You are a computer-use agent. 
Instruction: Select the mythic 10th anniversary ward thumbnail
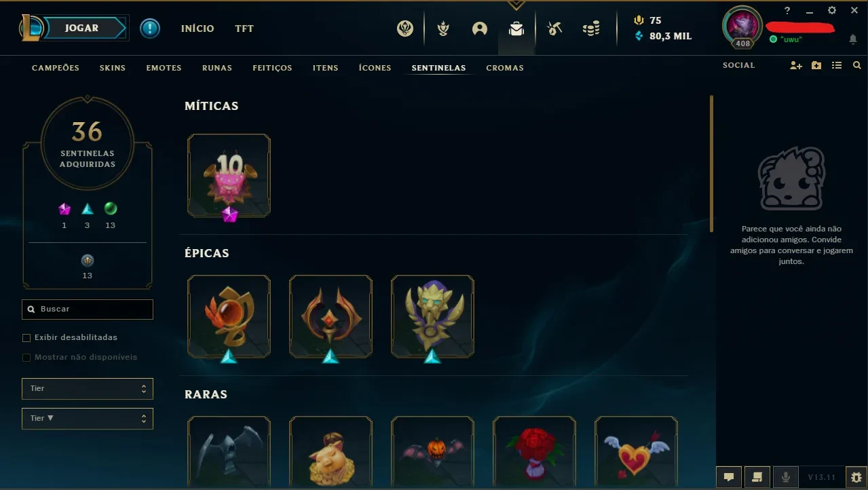(229, 175)
